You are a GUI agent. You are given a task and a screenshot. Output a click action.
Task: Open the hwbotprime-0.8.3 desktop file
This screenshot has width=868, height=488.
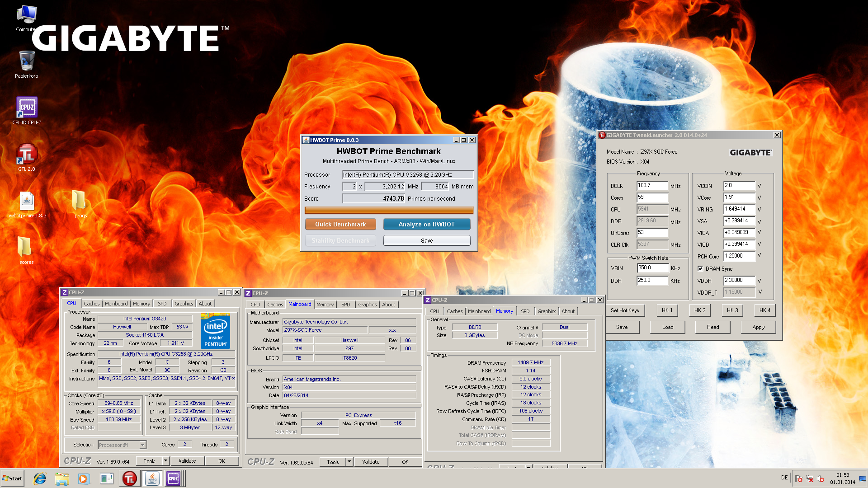click(x=27, y=204)
